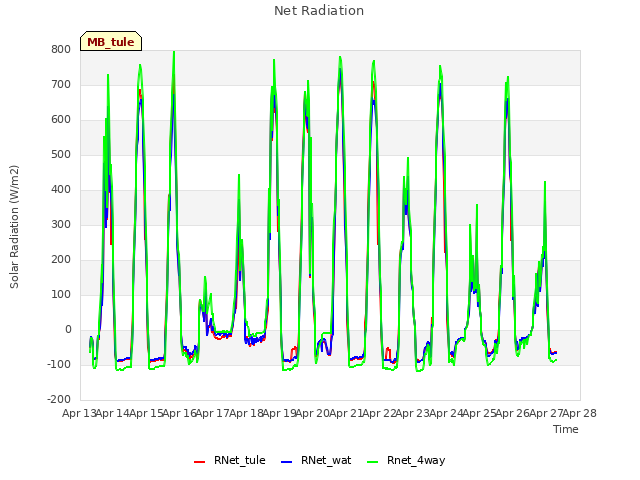Click the Apr 14 x-axis date label
Viewport: 640px width, 480px height.
tap(113, 413)
